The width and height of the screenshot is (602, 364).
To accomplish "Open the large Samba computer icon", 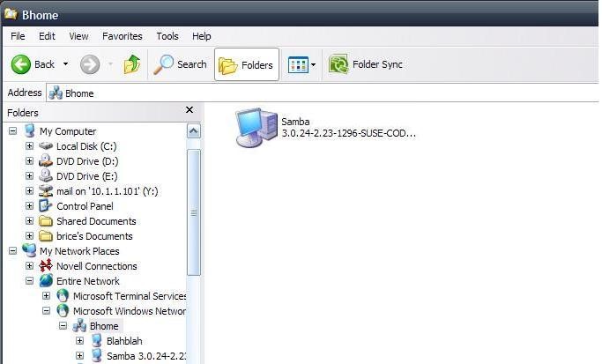I will tap(256, 128).
